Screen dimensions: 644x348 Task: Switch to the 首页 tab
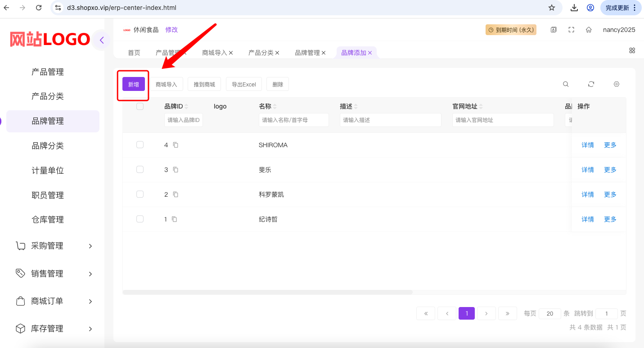click(134, 53)
